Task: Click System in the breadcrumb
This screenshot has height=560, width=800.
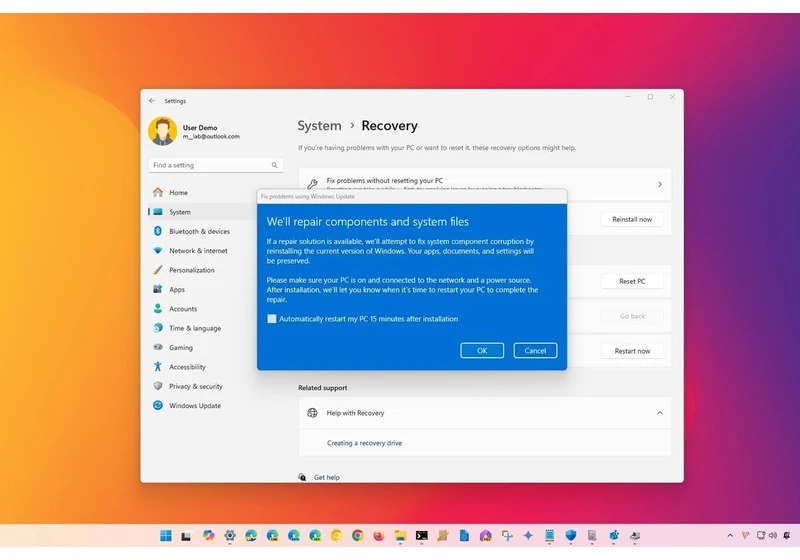Action: pyautogui.click(x=319, y=125)
